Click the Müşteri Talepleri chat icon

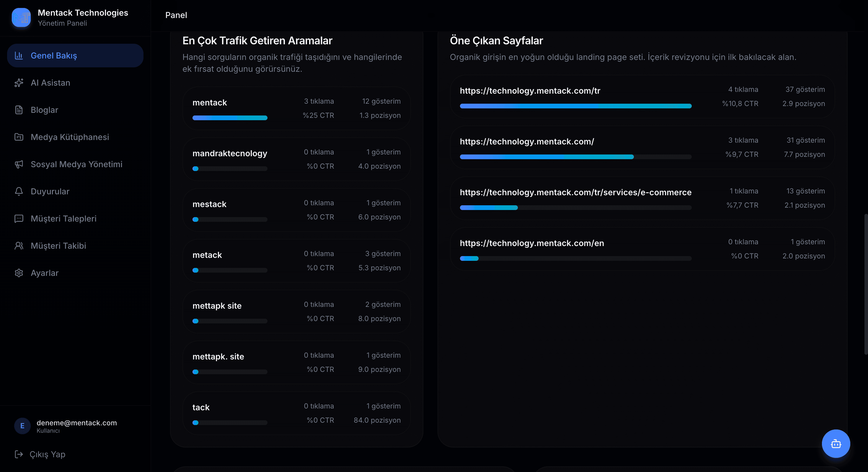(19, 219)
